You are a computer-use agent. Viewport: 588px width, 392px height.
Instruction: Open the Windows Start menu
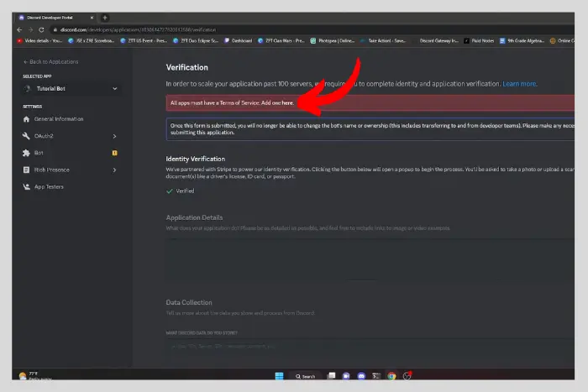[x=280, y=375]
